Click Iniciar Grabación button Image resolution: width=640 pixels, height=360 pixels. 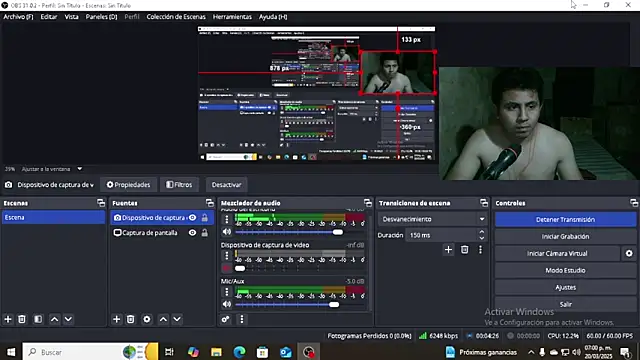pyautogui.click(x=565, y=237)
